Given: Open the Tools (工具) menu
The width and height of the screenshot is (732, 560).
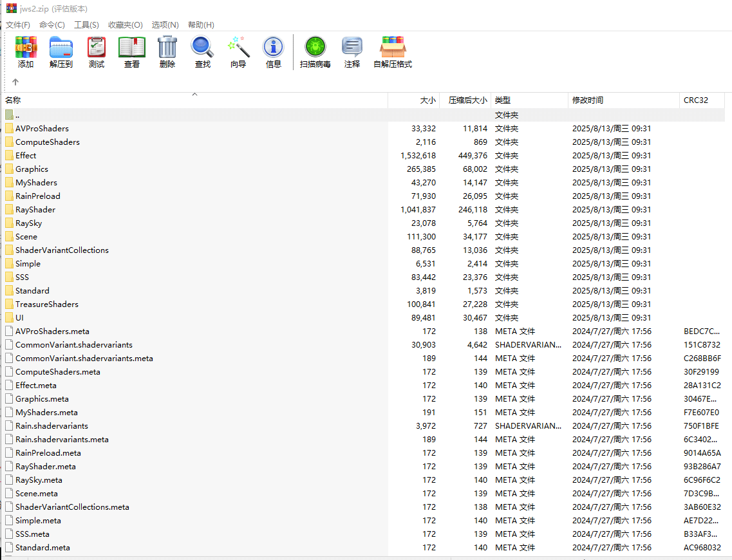Looking at the screenshot, I should pyautogui.click(x=86, y=25).
